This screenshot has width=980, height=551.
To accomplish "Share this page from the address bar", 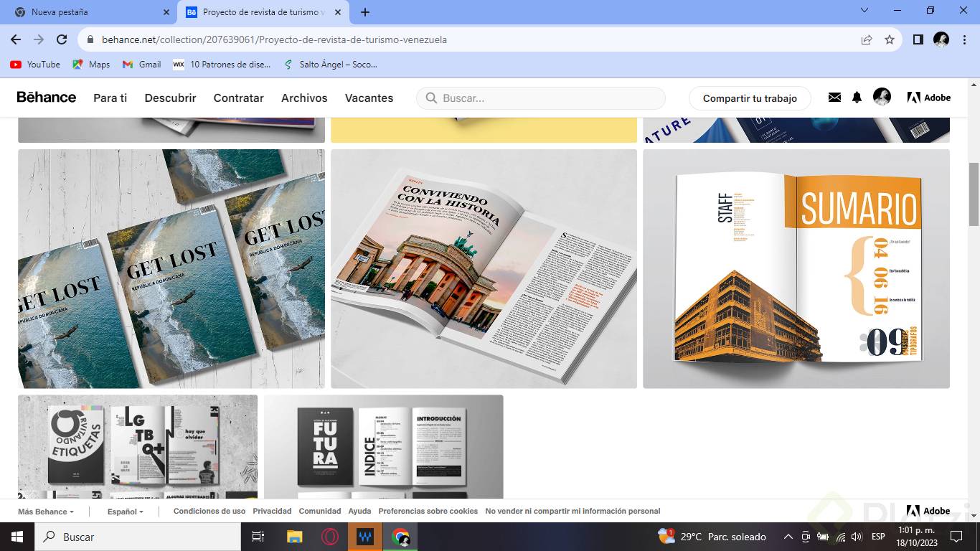I will [x=867, y=39].
